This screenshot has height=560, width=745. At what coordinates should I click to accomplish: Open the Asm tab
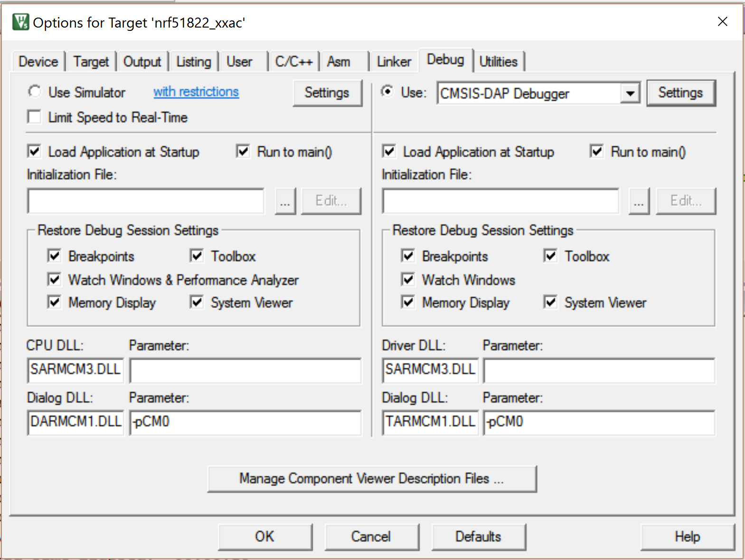tap(338, 62)
